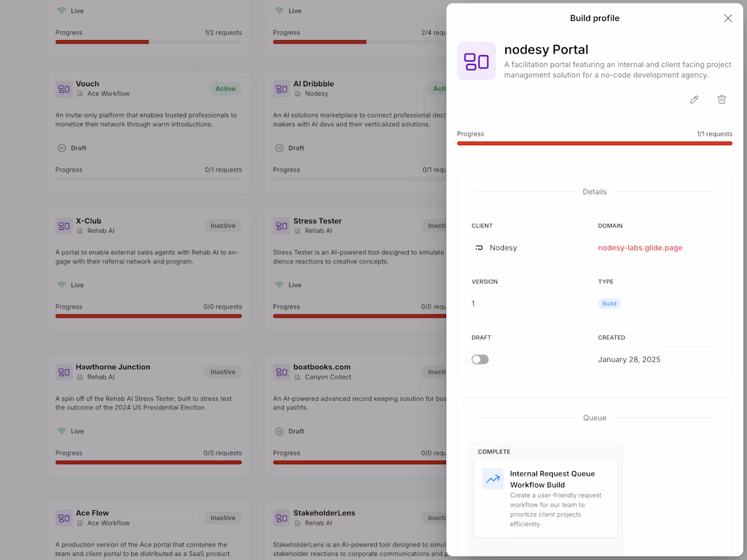Click the Inactive badge on Ace Flow
Image resolution: width=747 pixels, height=560 pixels.
click(x=223, y=518)
